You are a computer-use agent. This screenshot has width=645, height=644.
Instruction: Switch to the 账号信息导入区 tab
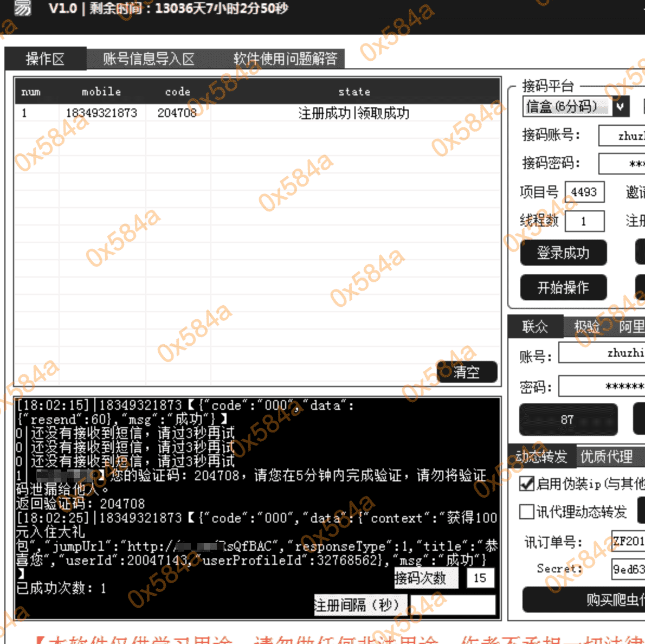coord(146,59)
